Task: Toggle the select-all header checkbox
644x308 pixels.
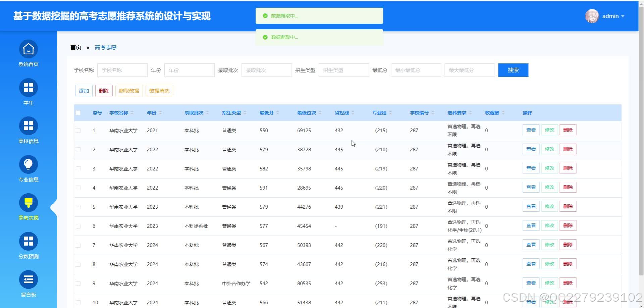Action: [x=78, y=113]
